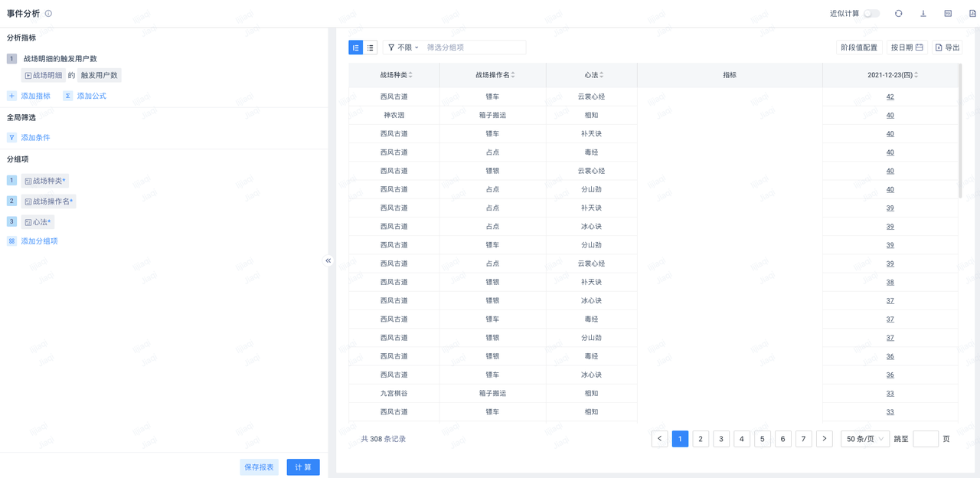Screen dimensions: 980x478
Task: Switch to the flat list view icon
Action: point(371,47)
